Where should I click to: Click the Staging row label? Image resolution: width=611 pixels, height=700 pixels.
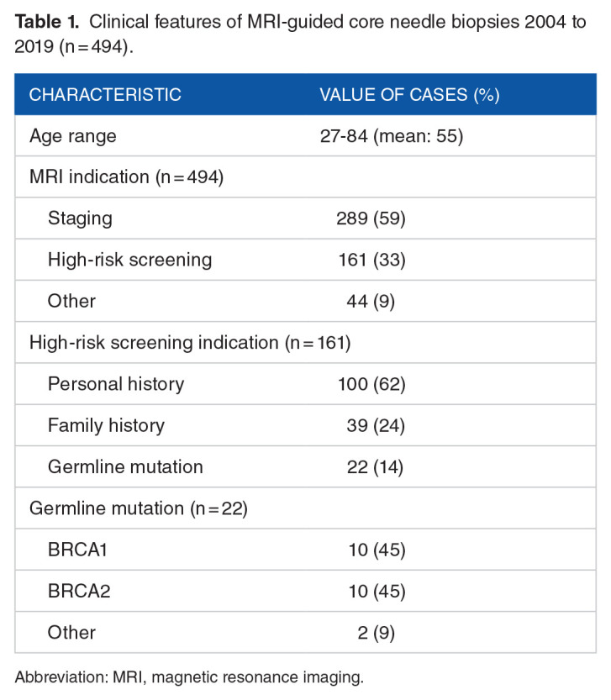[x=80, y=218]
